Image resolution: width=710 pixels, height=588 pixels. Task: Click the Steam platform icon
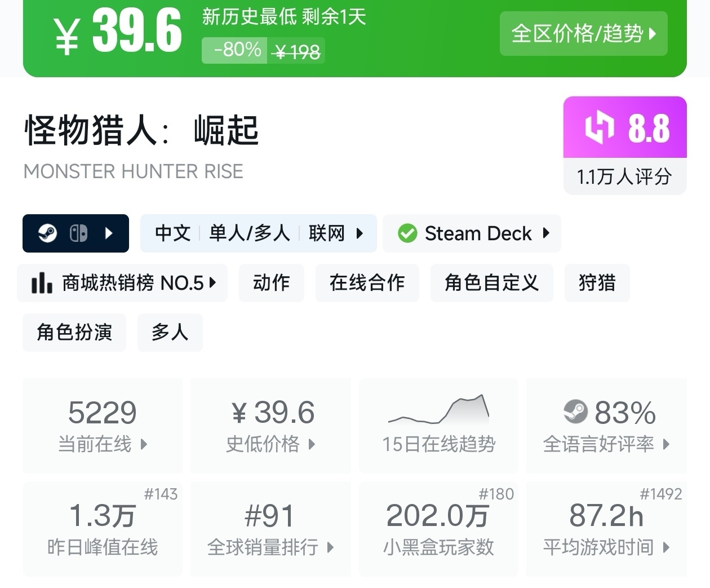click(47, 233)
